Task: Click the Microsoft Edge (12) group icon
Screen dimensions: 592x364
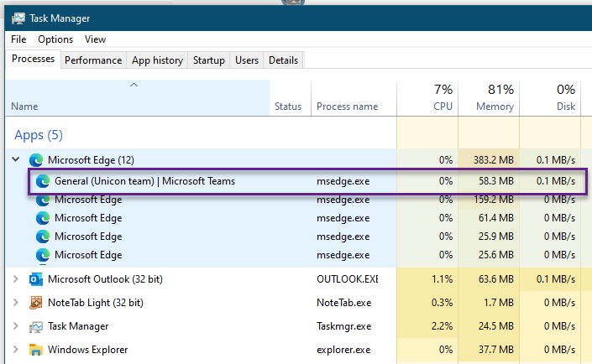Action: pyautogui.click(x=36, y=160)
